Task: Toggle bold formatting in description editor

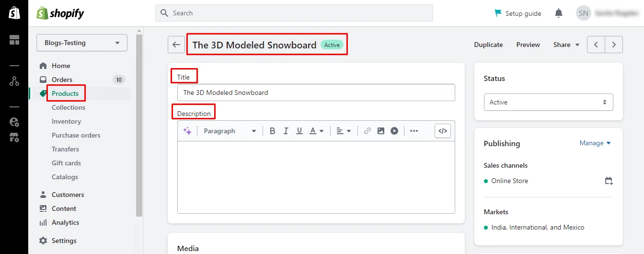Action: point(272,131)
